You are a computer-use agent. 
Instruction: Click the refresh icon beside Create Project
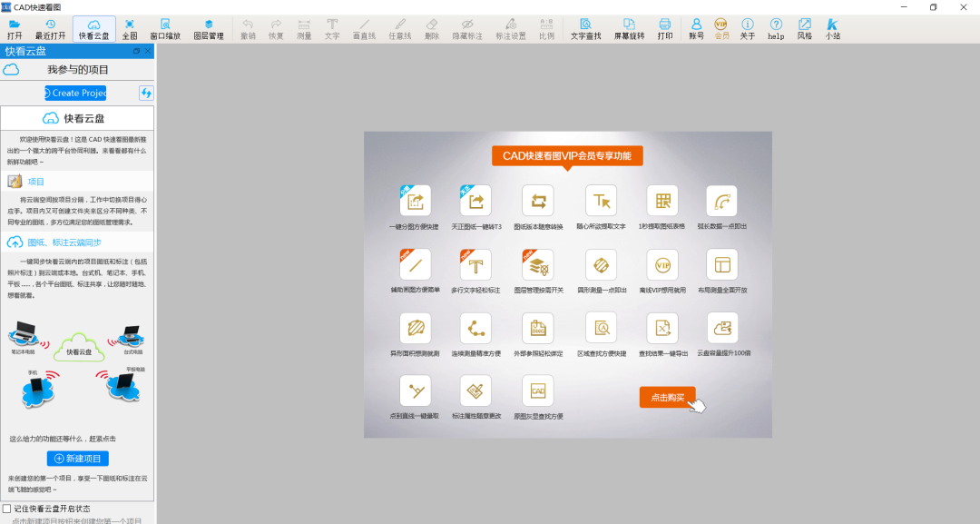coord(146,93)
